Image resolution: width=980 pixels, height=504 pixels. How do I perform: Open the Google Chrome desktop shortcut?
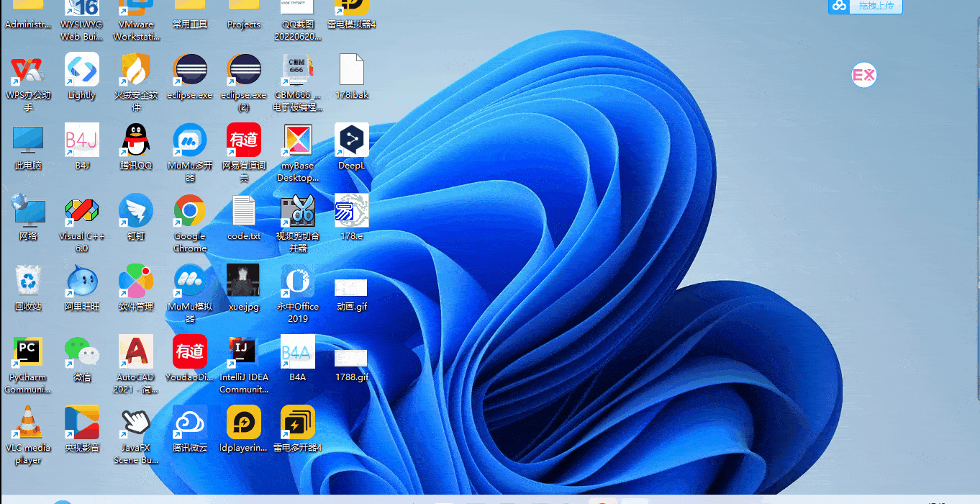(190, 211)
